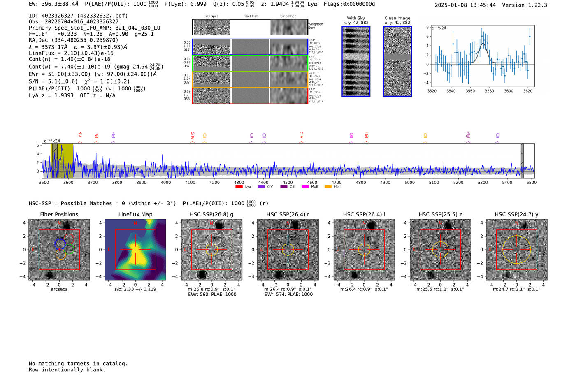Click the timestamp '2025-01-08 13:45:44'
Screen dimensions: 576x392
coord(465,5)
